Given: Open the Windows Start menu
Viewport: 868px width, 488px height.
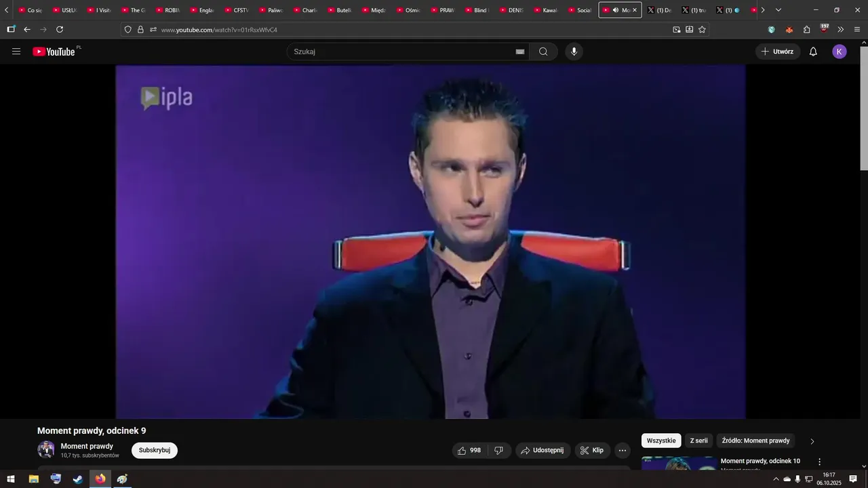Looking at the screenshot, I should click(x=11, y=479).
